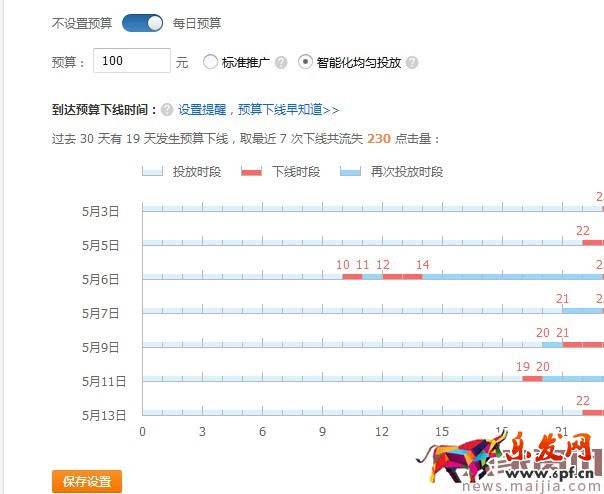Screen dimensions: 604x494
Task: Click 5月5日 red offline segment at 22
Action: pos(592,242)
